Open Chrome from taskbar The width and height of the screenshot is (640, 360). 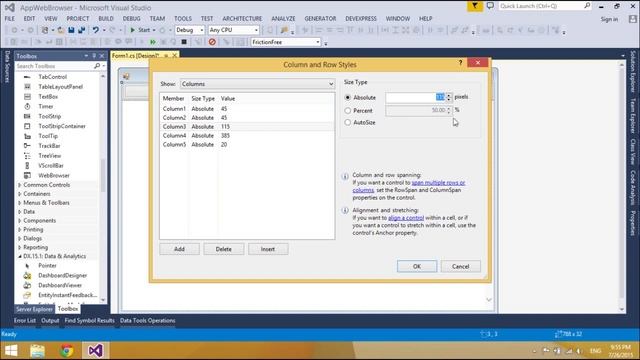click(67, 351)
